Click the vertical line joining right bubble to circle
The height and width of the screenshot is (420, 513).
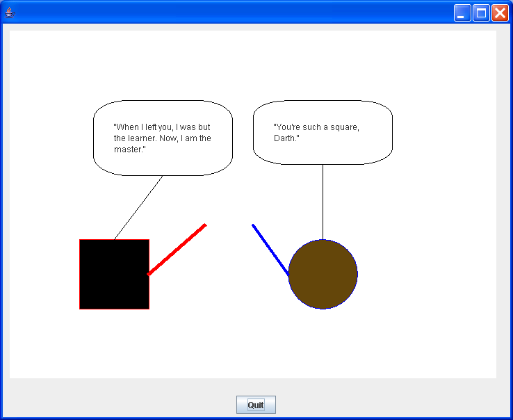323,202
